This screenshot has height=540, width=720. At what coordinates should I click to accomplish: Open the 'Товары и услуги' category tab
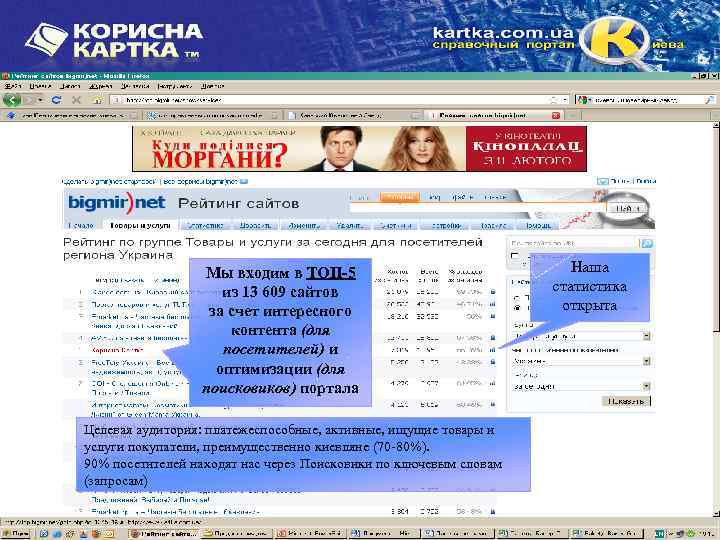pos(140,225)
